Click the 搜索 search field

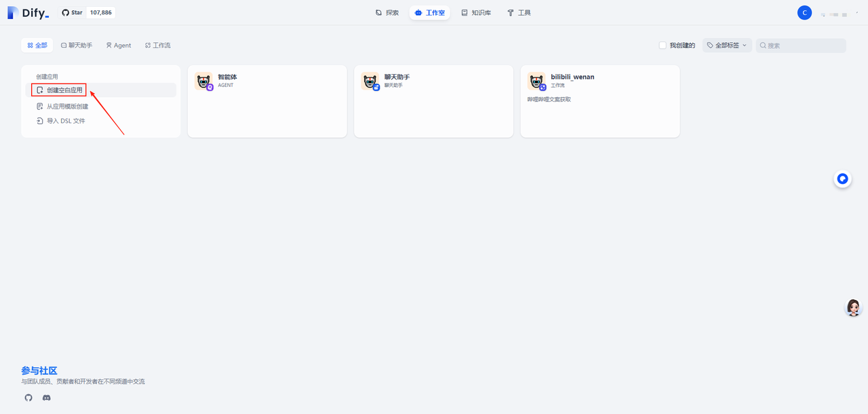tap(804, 45)
